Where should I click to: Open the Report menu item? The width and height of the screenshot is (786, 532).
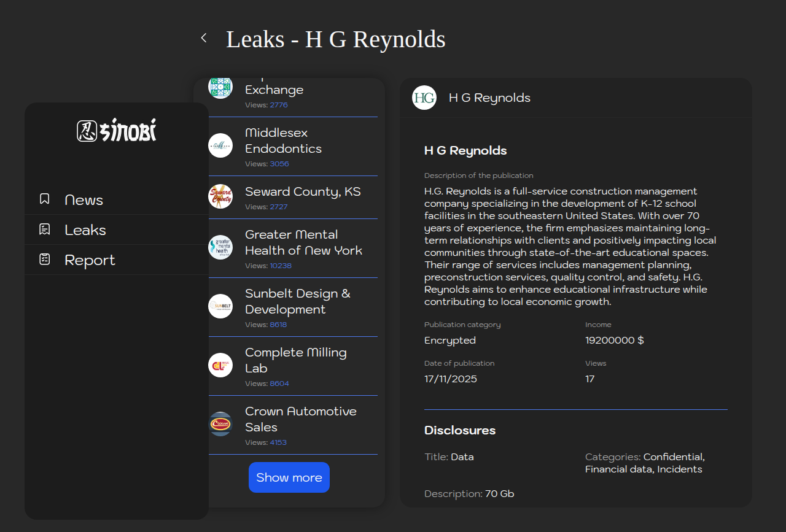[x=90, y=260]
